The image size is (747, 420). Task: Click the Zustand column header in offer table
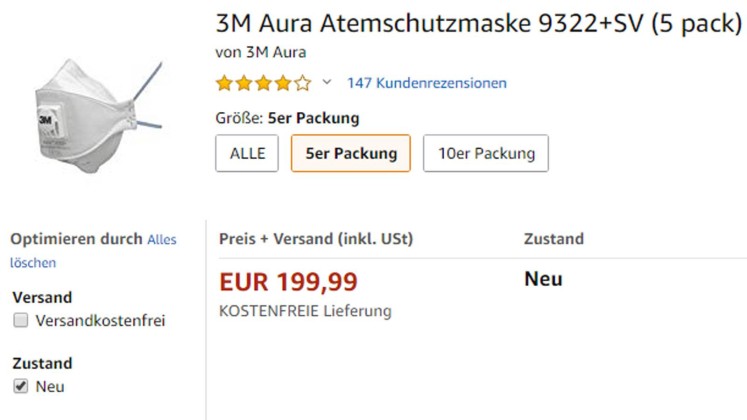point(553,239)
